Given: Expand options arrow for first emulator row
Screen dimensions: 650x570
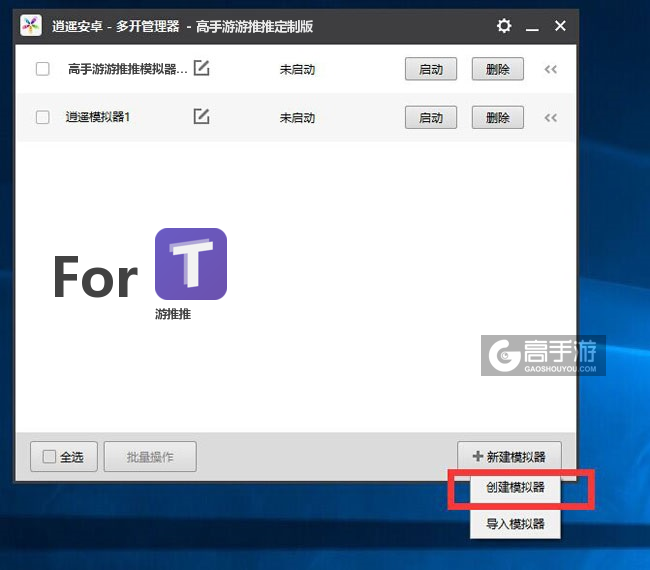Looking at the screenshot, I should click(550, 69).
